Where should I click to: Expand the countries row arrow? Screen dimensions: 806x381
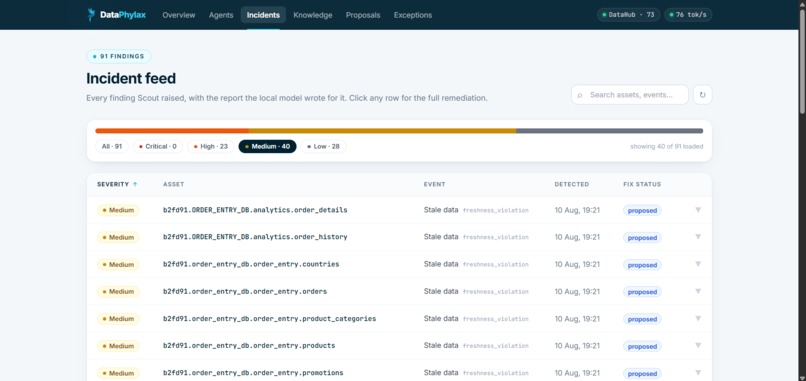pyautogui.click(x=698, y=264)
